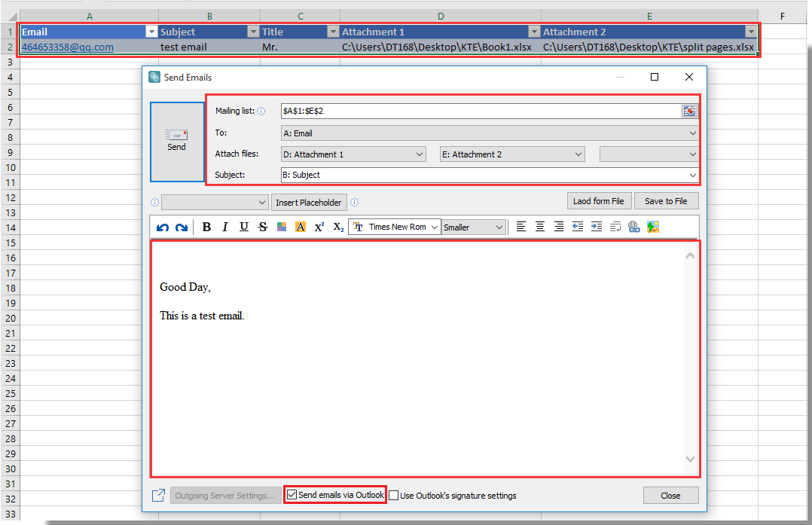Open the Email column filter arrow
Image resolution: width=812 pixels, height=525 pixels.
click(151, 31)
